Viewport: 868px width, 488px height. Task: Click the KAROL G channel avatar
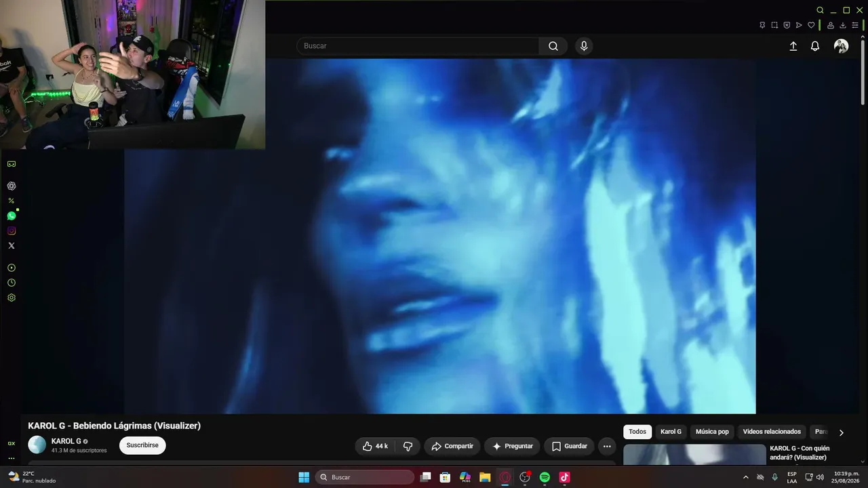tap(37, 445)
